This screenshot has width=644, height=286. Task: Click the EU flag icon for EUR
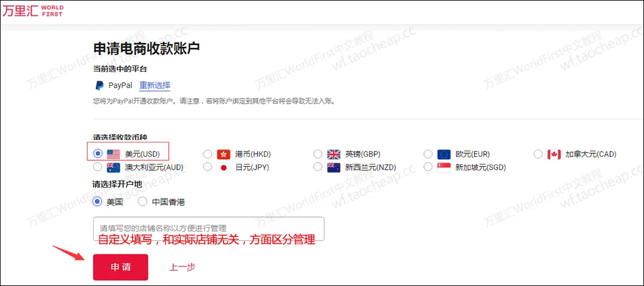[x=444, y=154]
